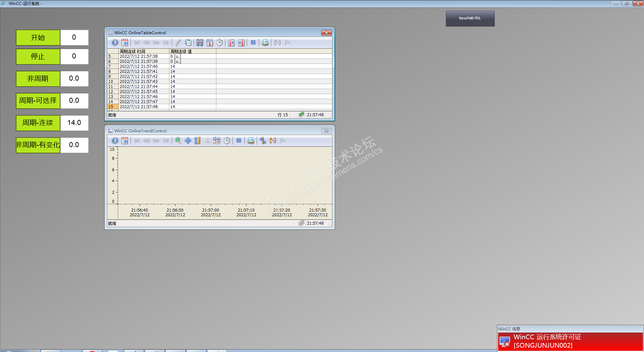The width and height of the screenshot is (644, 352).
Task: Click the 停止 button
Action: pos(38,56)
